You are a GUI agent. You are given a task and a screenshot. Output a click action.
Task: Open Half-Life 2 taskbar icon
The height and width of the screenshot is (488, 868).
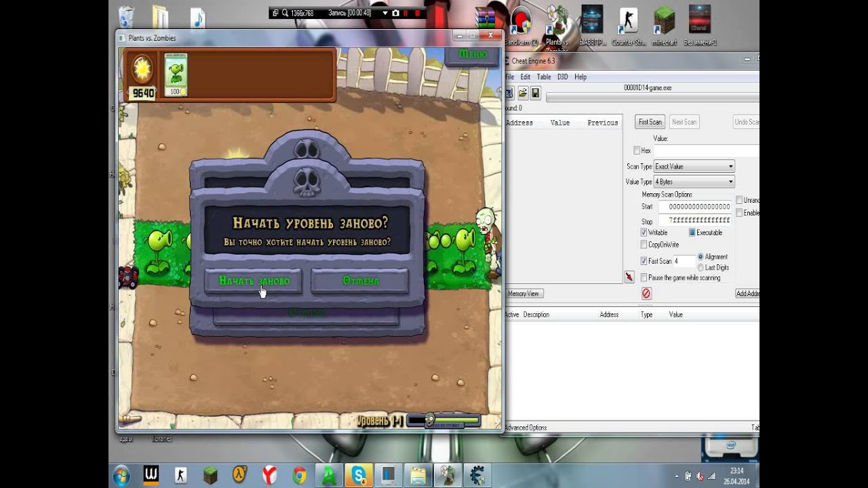pos(240,475)
